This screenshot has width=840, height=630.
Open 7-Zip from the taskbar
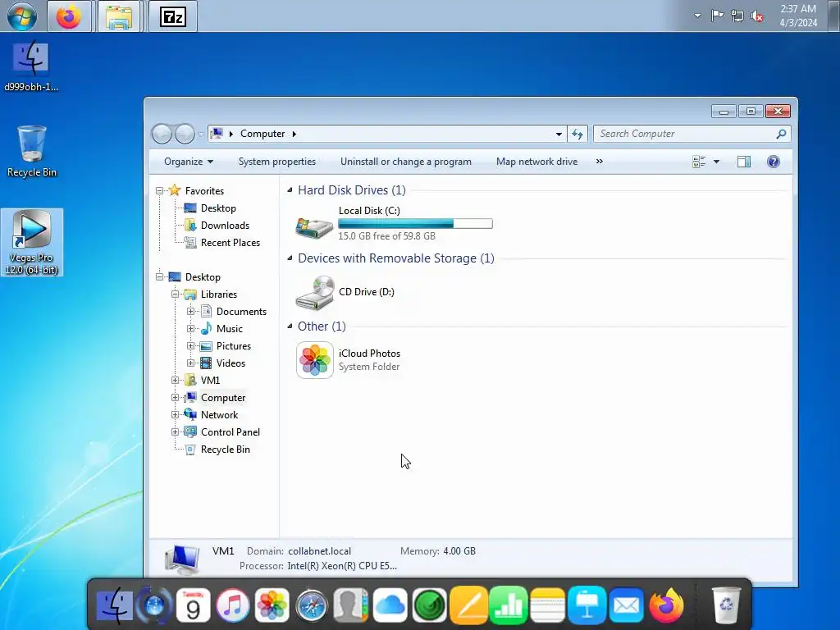click(x=172, y=16)
